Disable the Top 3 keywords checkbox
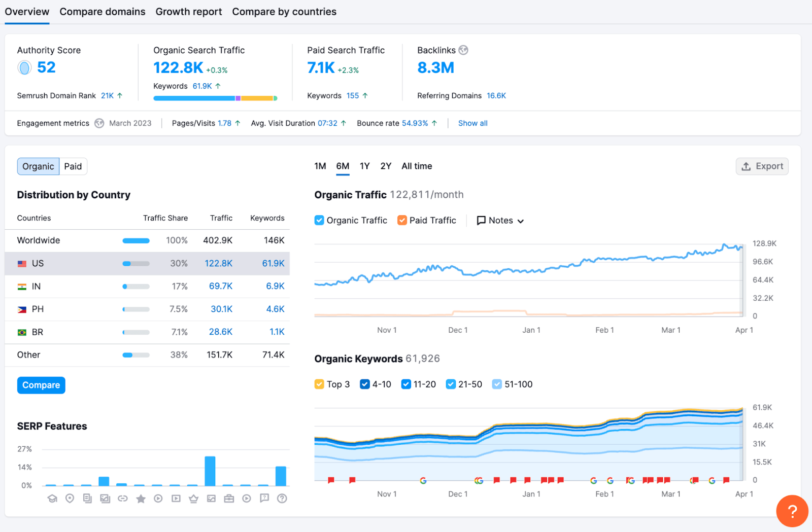The width and height of the screenshot is (812, 532). pos(319,384)
